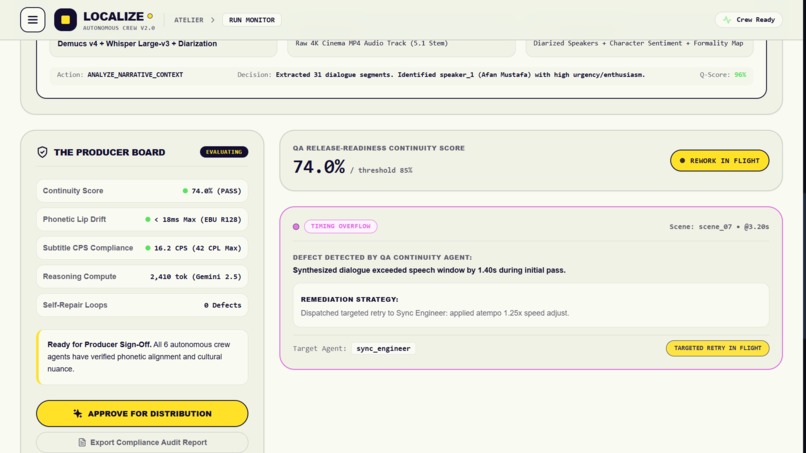Screen dimensions: 806x453
Task: Click Export Compliance Audit Report
Action: pyautogui.click(x=142, y=442)
